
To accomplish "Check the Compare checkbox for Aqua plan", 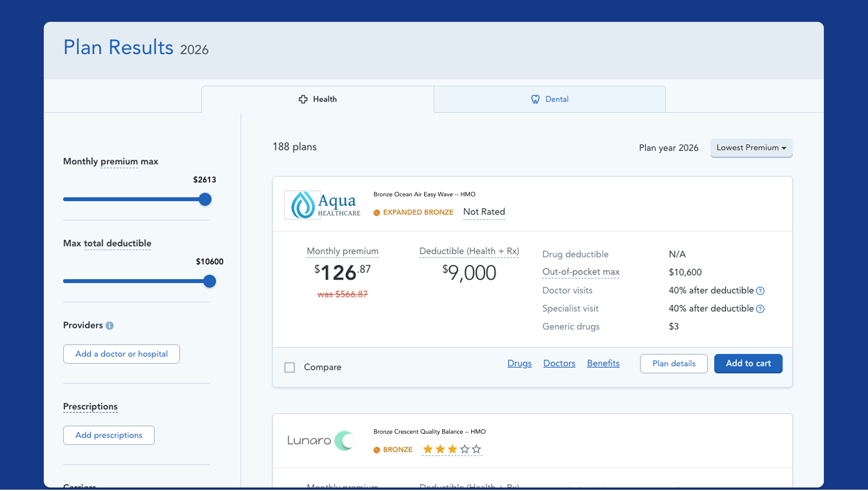I will (x=290, y=367).
